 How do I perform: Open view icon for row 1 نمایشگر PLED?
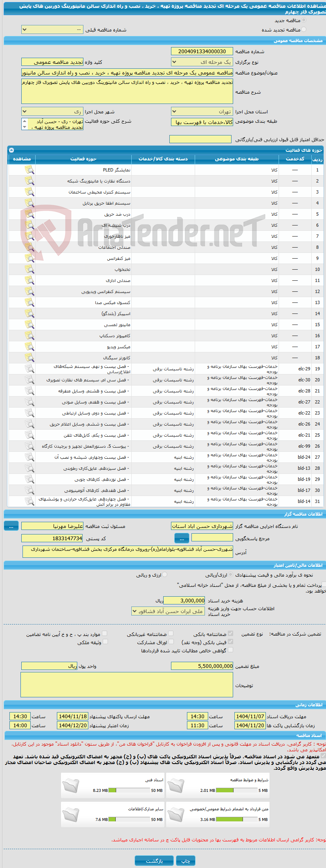[29, 170]
